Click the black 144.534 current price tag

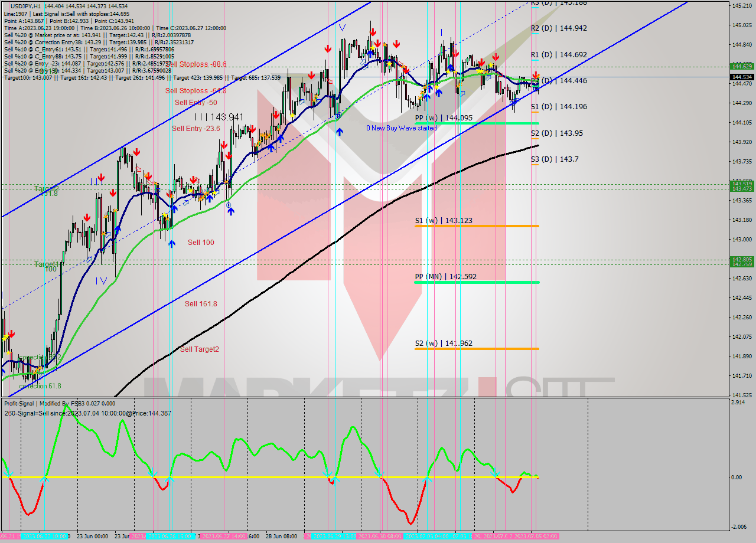[741, 77]
